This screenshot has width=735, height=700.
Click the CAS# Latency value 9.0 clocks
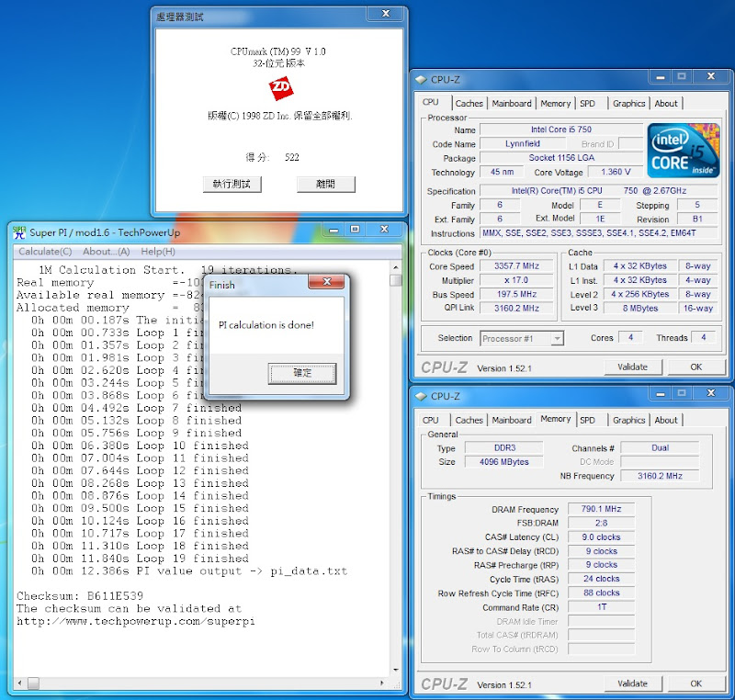pos(602,537)
